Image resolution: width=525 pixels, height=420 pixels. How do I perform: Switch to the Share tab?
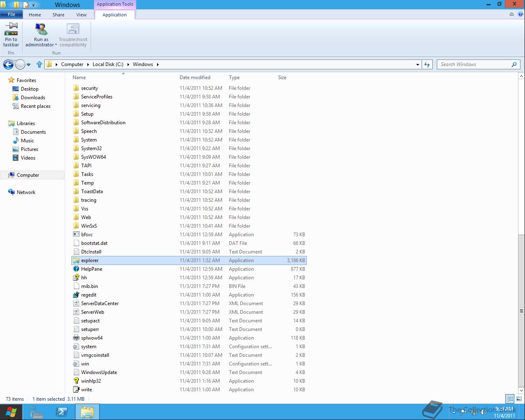point(58,15)
